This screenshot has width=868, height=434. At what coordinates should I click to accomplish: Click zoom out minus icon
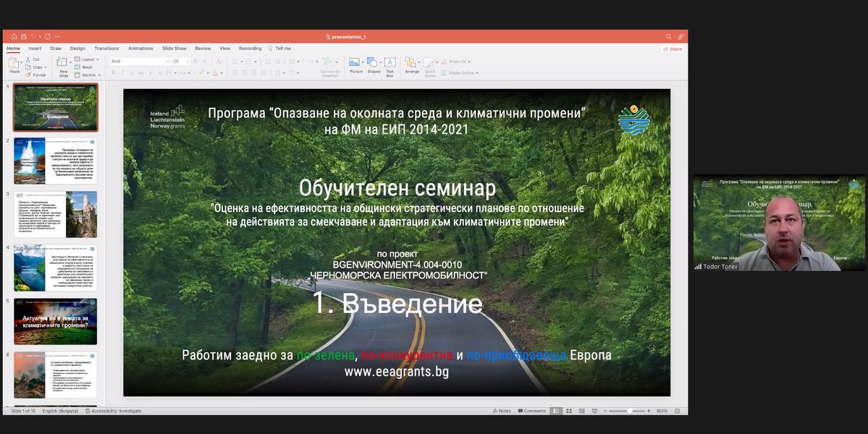coord(604,411)
